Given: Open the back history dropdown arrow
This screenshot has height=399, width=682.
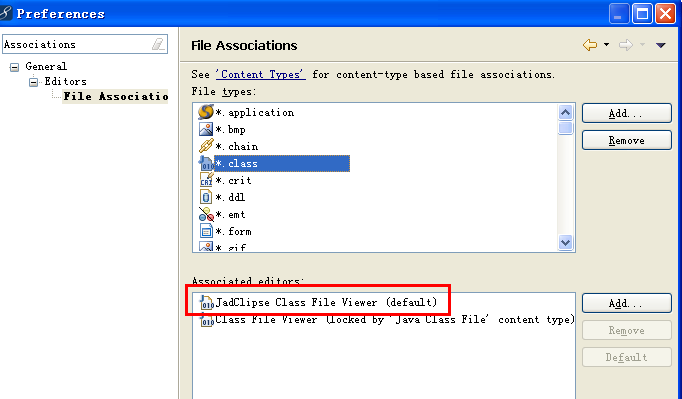Looking at the screenshot, I should point(606,45).
